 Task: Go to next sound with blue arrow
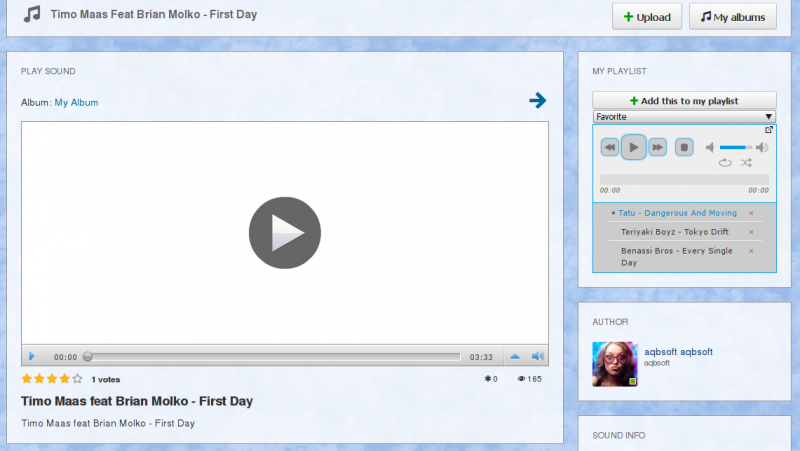537,100
